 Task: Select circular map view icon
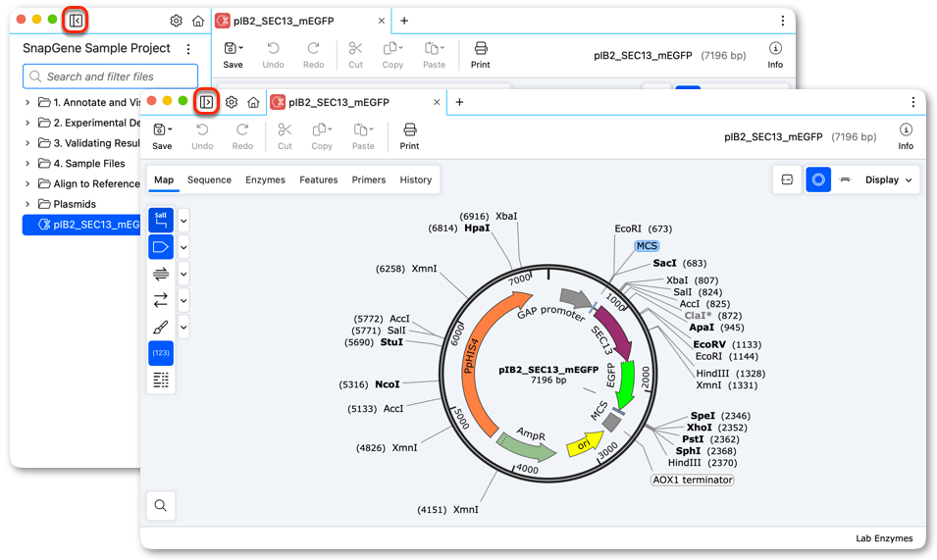(818, 179)
